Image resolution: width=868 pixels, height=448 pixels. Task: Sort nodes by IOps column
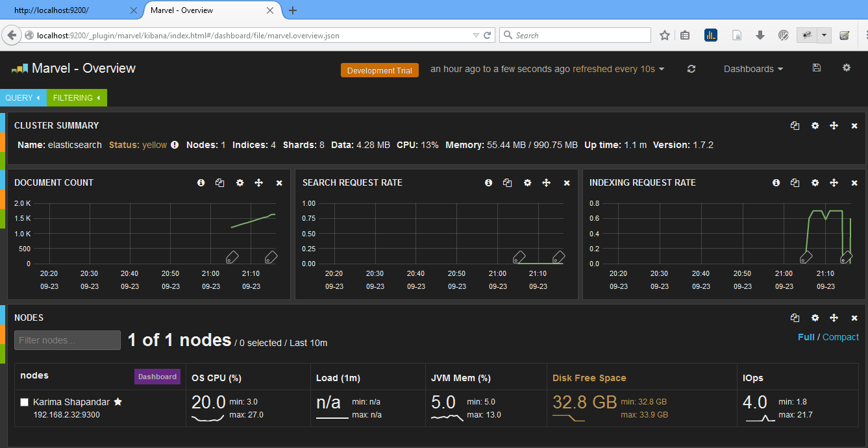click(754, 378)
